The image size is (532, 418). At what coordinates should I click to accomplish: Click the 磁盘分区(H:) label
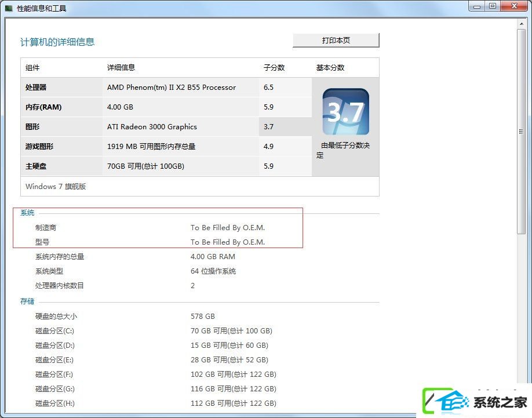pos(55,404)
